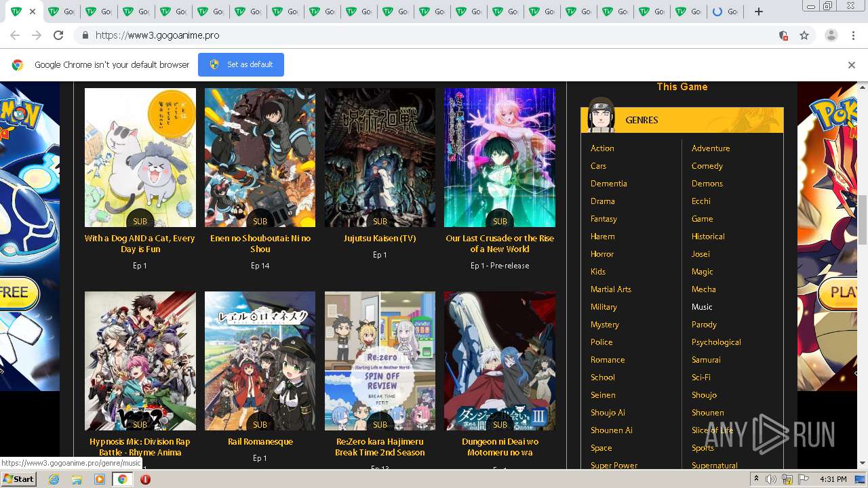The image size is (868, 488).
Task: Open the Chrome three-dot menu
Action: (x=853, y=35)
